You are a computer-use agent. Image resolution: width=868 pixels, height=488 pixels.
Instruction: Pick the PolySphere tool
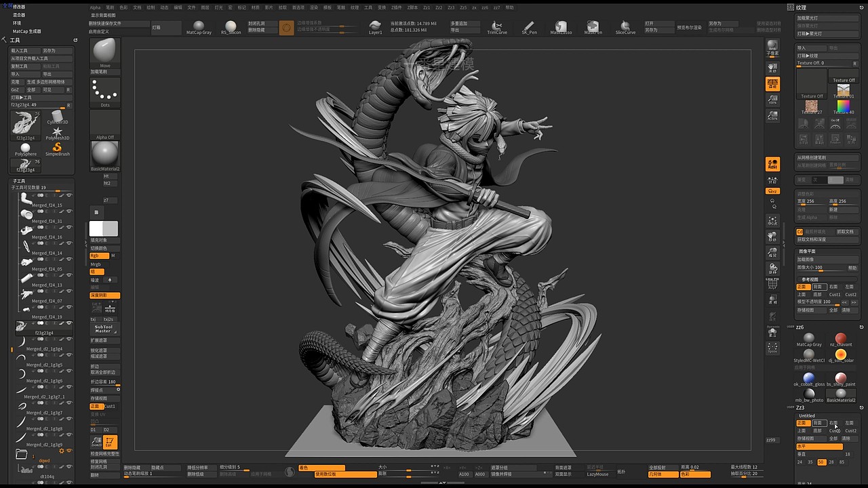tap(25, 149)
